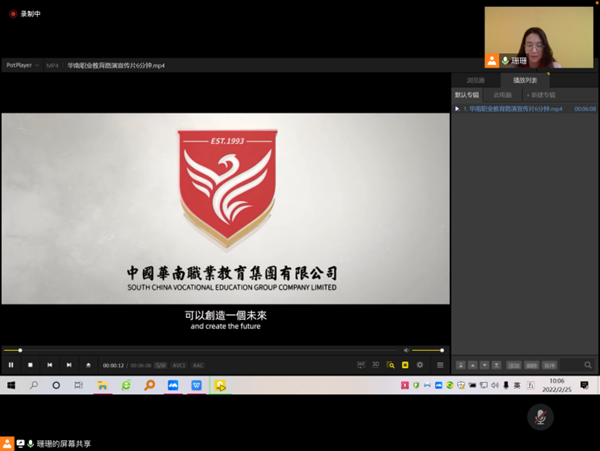Toggle the playlist panel via hamburger icon
The height and width of the screenshot is (451, 600).
439,365
